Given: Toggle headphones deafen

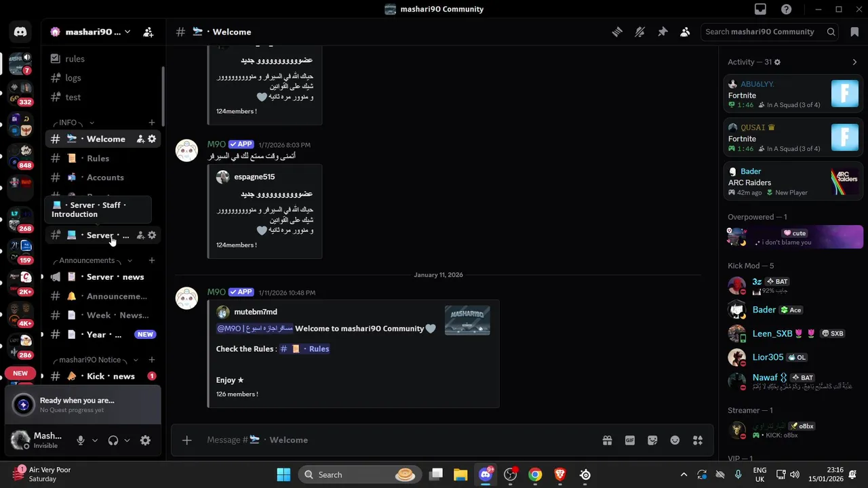Looking at the screenshot, I should coord(113,440).
